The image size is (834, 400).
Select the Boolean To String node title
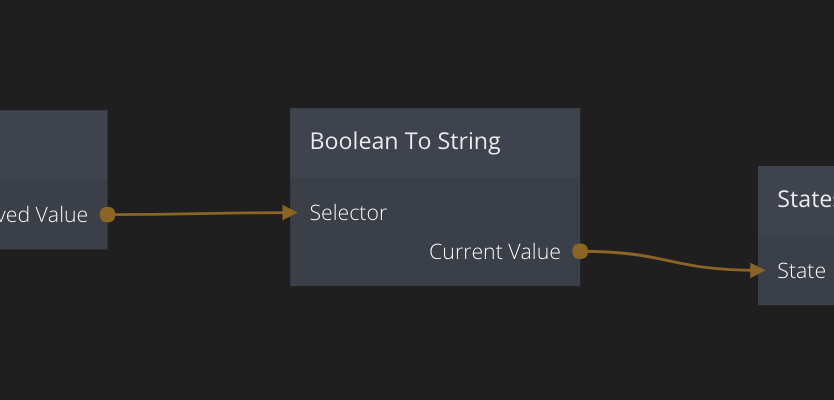(x=405, y=141)
